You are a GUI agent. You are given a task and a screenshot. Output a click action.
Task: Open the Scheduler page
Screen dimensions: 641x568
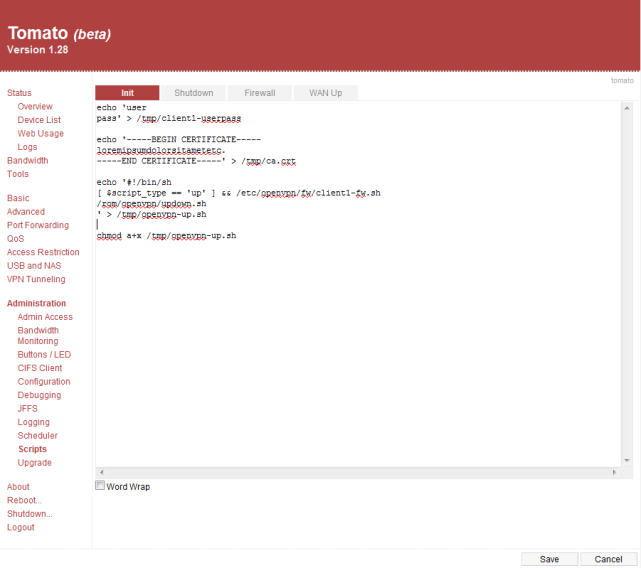(38, 436)
